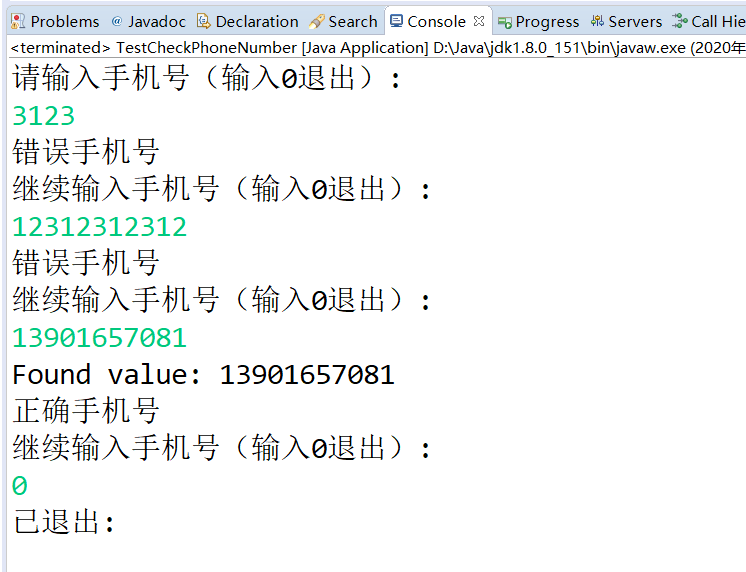Image resolution: width=746 pixels, height=572 pixels.
Task: Open the Progress tab
Action: coord(538,21)
